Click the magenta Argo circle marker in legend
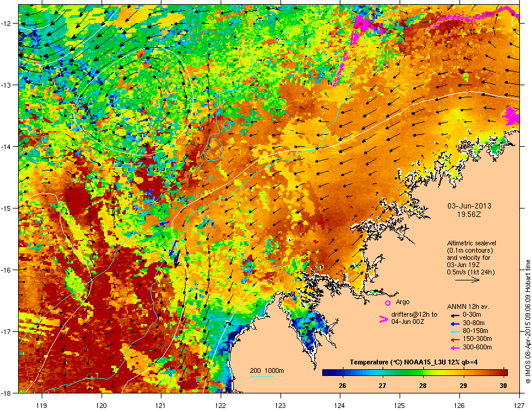Screen dimensions: 532x411 pyautogui.click(x=388, y=303)
